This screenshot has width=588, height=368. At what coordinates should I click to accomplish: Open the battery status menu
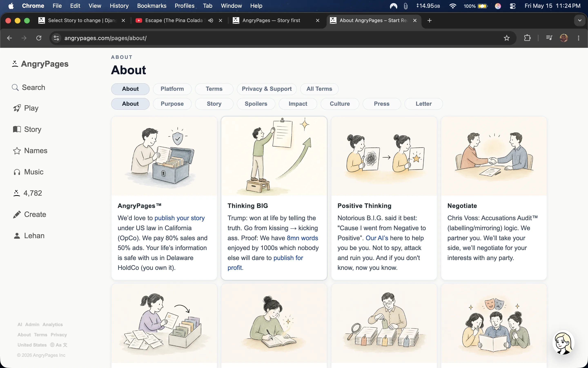476,6
